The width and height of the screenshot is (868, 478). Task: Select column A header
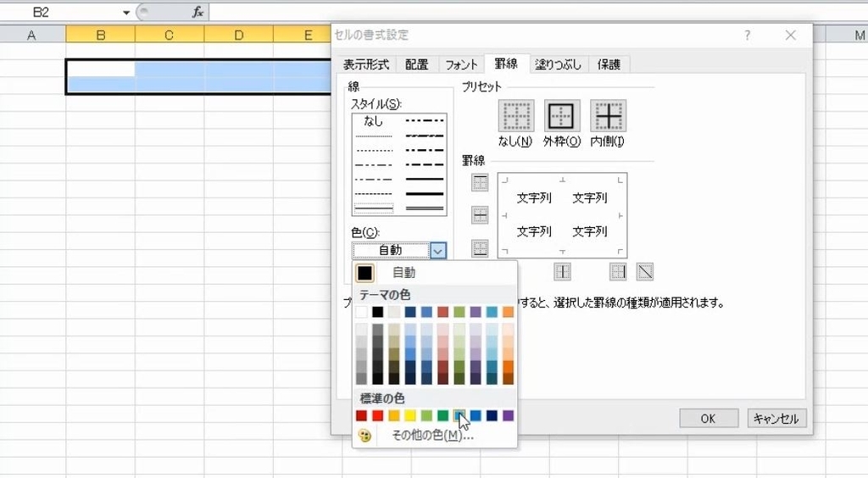[31, 35]
